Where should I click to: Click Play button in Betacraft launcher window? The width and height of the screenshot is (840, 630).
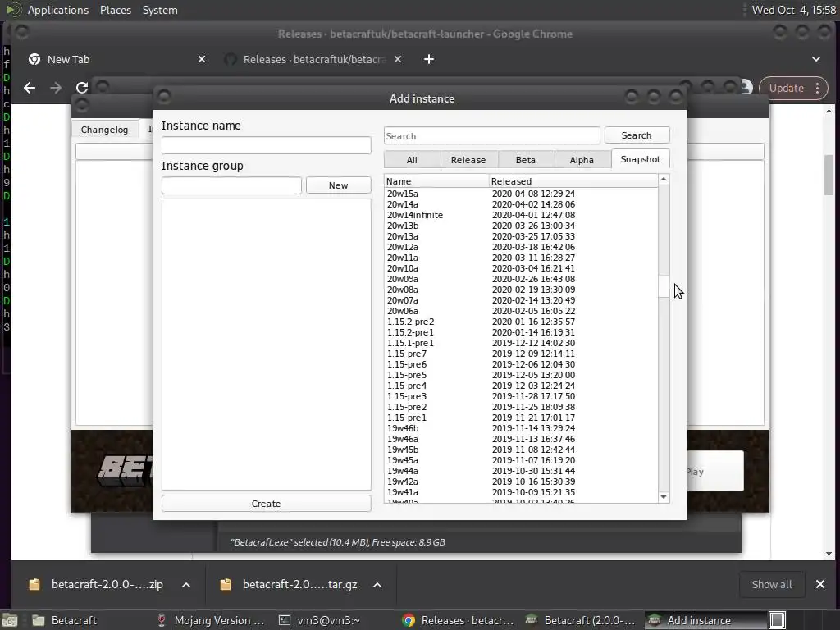click(715, 472)
